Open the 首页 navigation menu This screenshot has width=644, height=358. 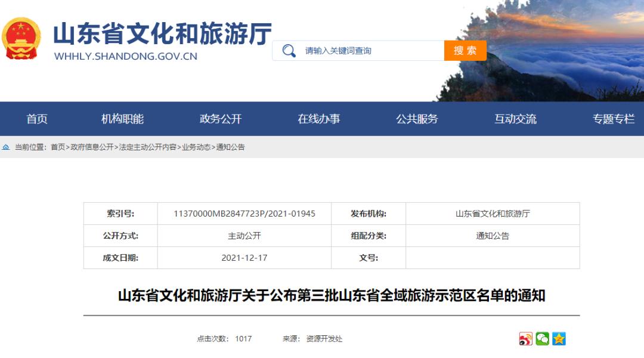(x=37, y=119)
